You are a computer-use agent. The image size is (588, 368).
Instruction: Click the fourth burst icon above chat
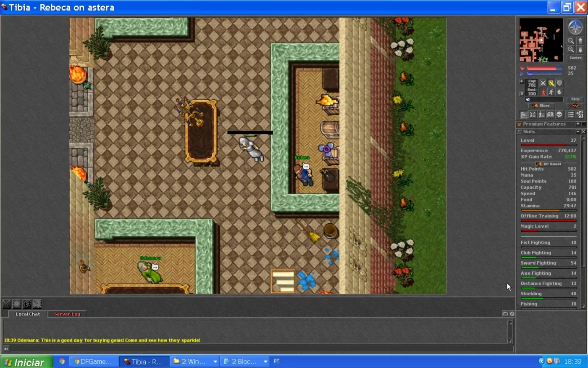tap(37, 304)
